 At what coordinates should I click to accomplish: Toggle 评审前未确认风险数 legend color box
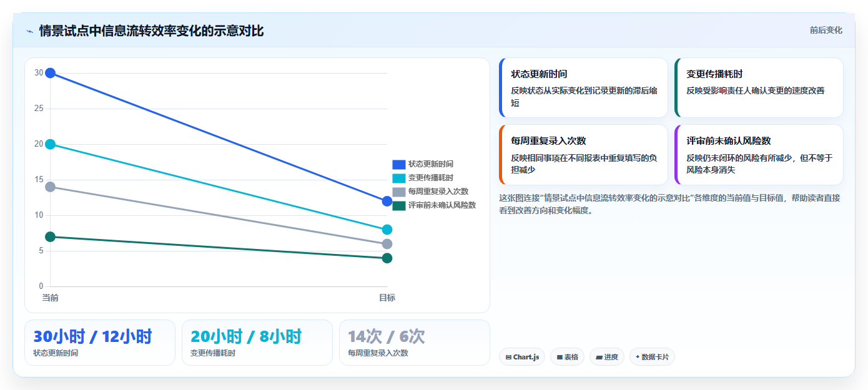(x=399, y=206)
